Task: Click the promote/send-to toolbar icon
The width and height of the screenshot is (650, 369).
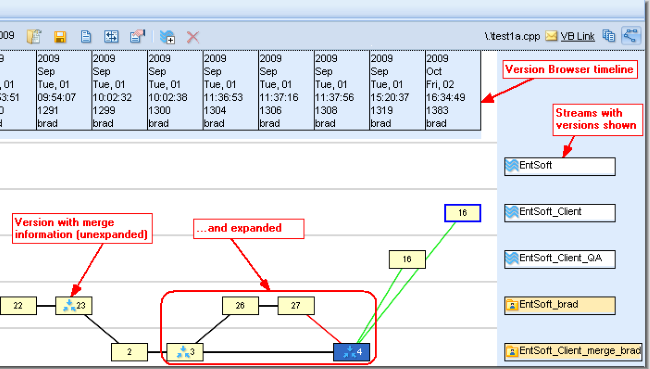Action: (137, 36)
